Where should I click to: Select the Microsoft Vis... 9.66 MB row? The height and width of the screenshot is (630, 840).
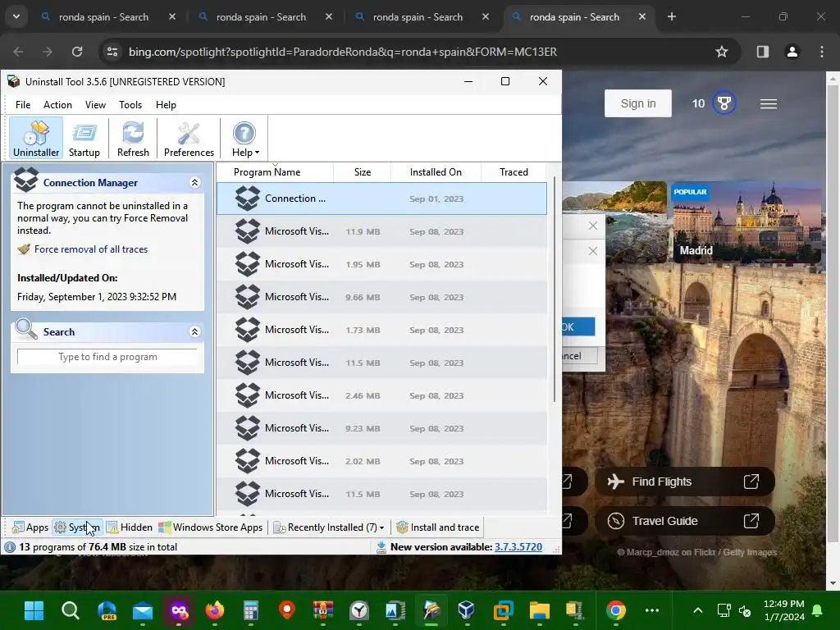381,297
